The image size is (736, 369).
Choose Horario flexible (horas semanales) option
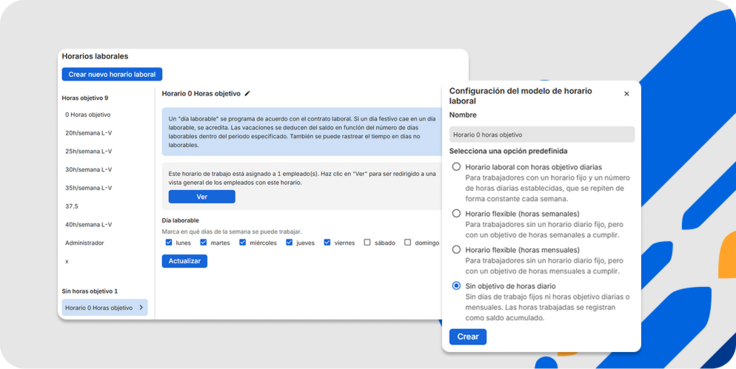456,213
